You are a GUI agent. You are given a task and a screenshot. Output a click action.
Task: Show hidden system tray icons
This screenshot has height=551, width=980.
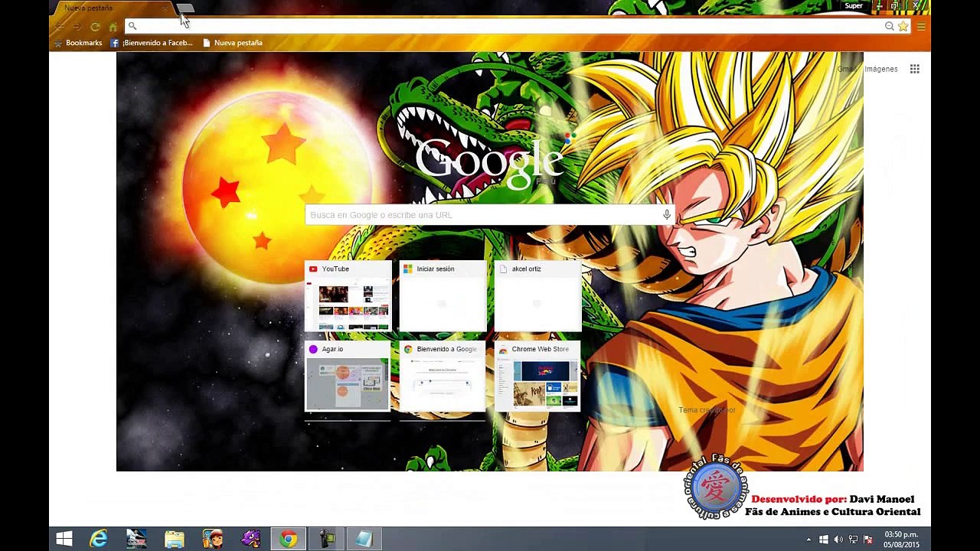pyautogui.click(x=808, y=540)
